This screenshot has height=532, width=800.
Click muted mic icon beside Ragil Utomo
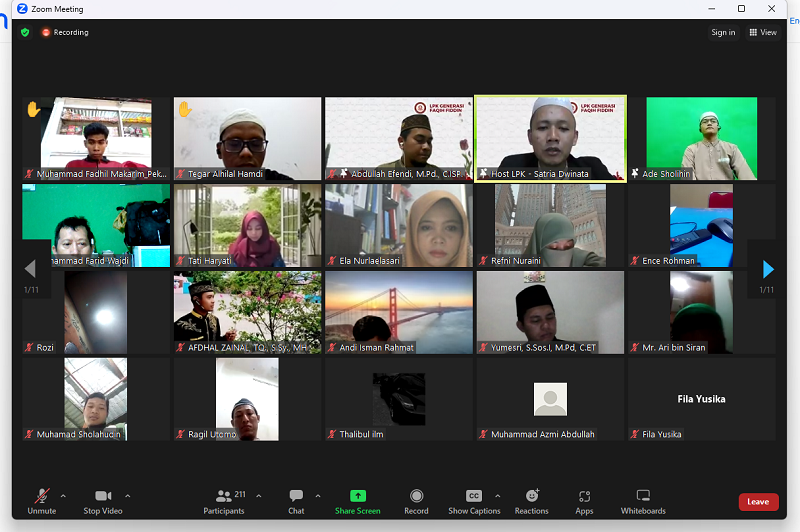(x=180, y=434)
